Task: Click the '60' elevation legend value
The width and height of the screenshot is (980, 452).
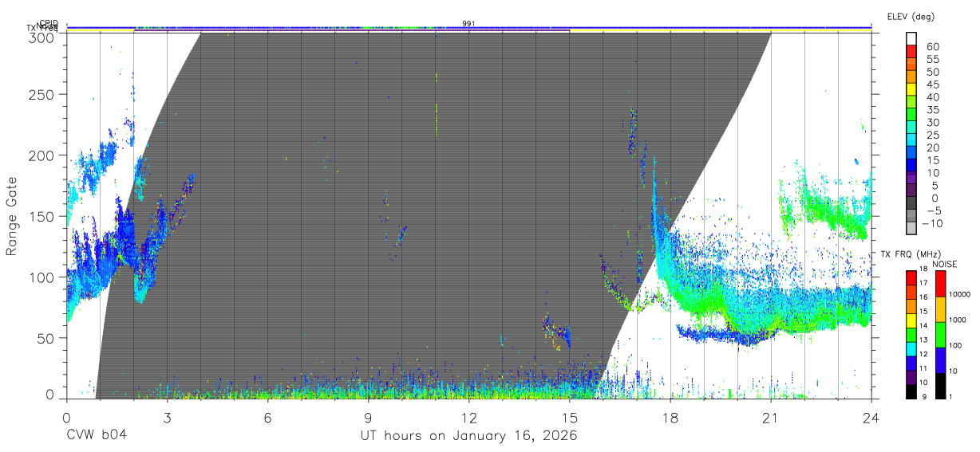Action: pyautogui.click(x=932, y=46)
